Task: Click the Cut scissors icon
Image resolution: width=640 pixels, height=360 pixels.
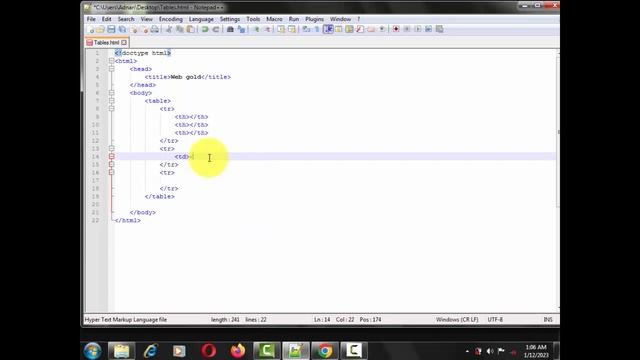Action: click(x=169, y=29)
